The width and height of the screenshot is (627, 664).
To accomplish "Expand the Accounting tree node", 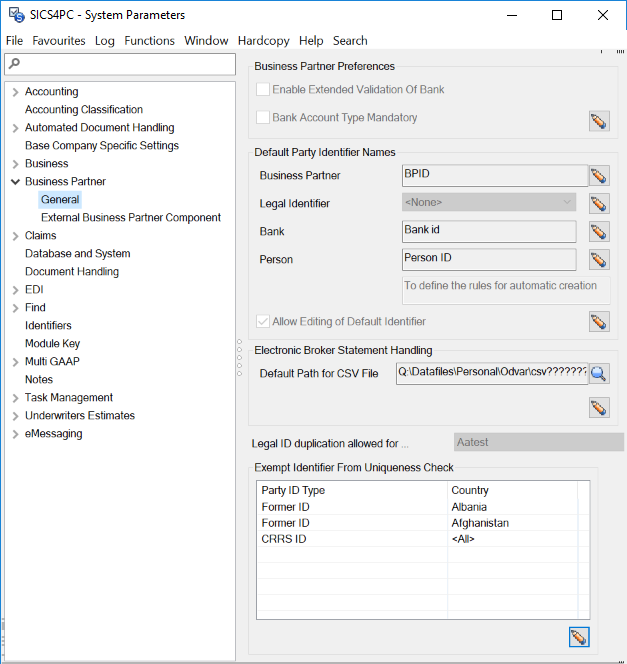I will (15, 92).
